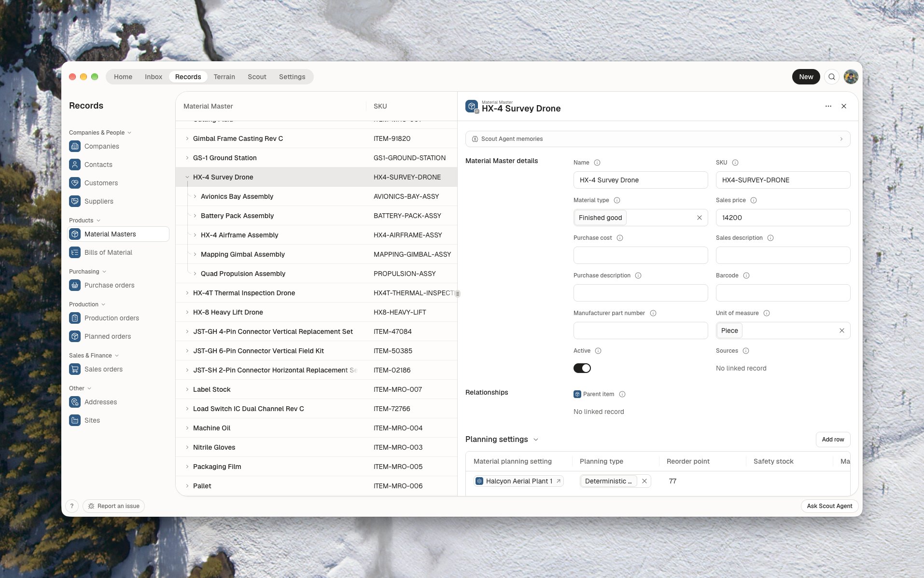Screen dimensions: 924x578
Task: Expand the Battery Pack Assembly row
Action: pyautogui.click(x=195, y=216)
